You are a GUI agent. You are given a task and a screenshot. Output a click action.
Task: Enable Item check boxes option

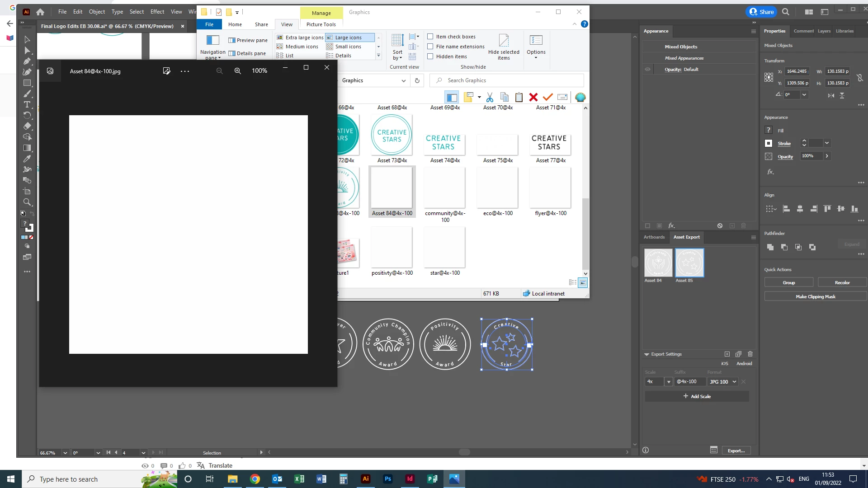coord(430,37)
